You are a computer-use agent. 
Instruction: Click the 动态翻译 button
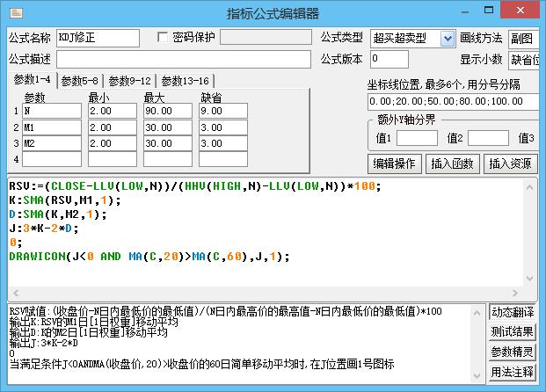(512, 312)
